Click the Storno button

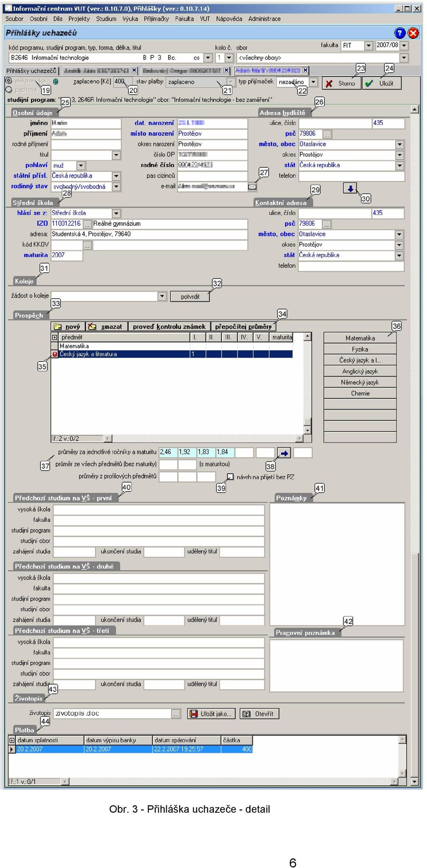[x=342, y=83]
